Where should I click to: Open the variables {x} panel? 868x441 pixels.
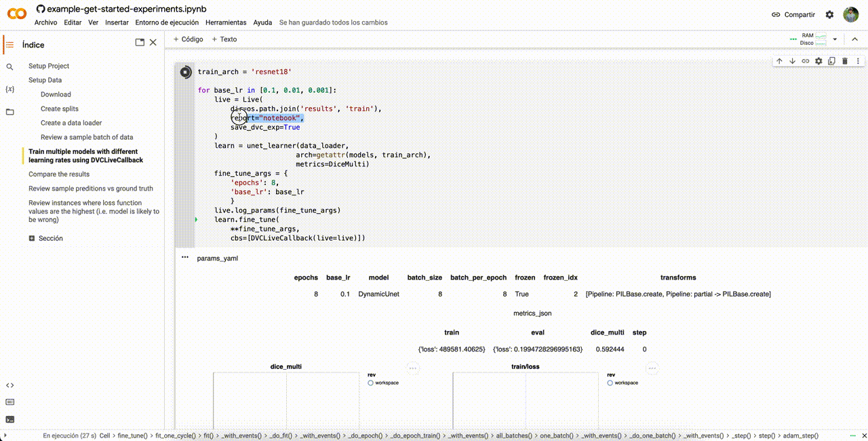click(x=9, y=90)
